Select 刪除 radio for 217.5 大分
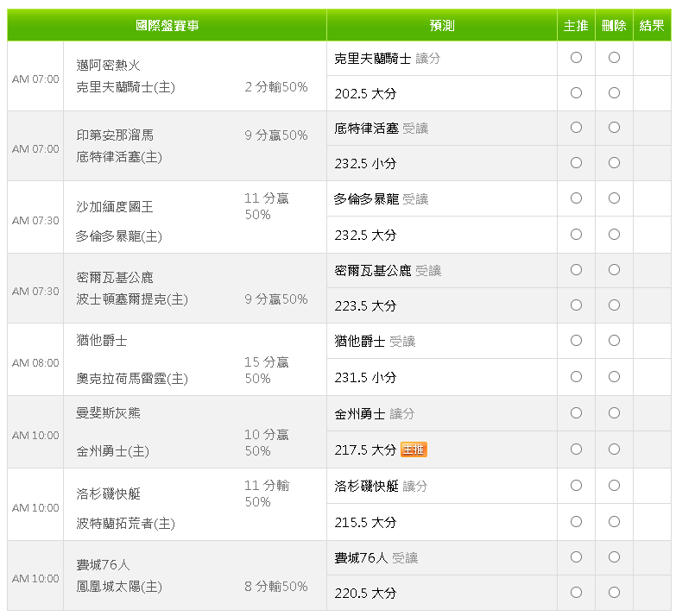The height and width of the screenshot is (616, 676). pos(614,449)
